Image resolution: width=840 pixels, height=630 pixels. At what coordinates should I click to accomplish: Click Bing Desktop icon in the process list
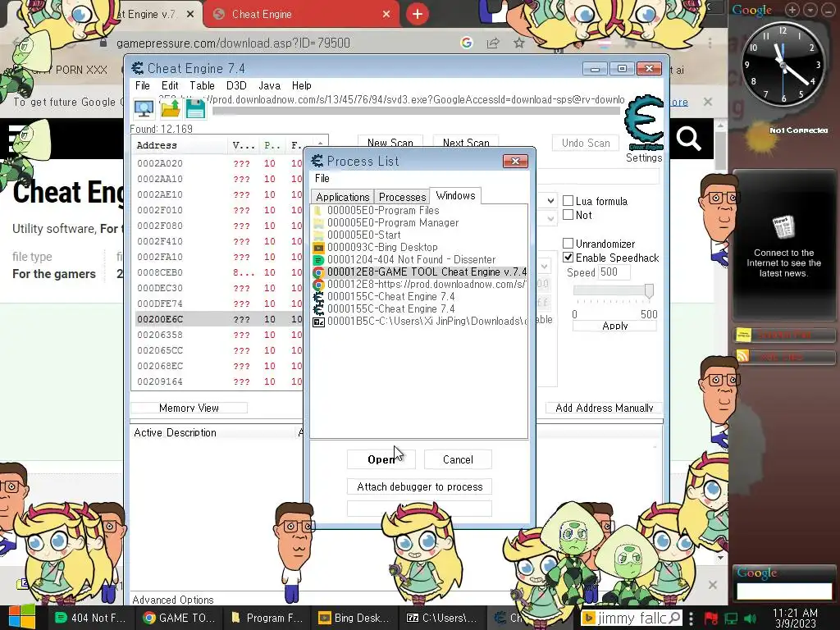(x=319, y=248)
